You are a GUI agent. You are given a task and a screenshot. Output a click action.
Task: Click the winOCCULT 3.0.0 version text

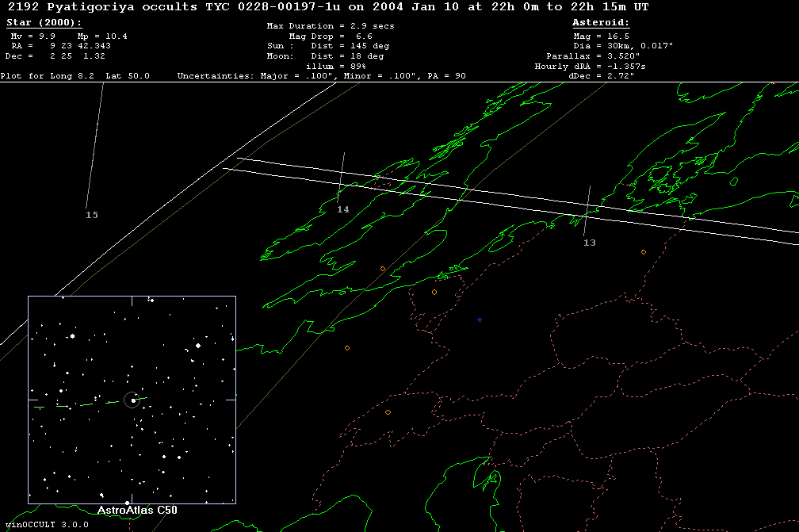46,524
